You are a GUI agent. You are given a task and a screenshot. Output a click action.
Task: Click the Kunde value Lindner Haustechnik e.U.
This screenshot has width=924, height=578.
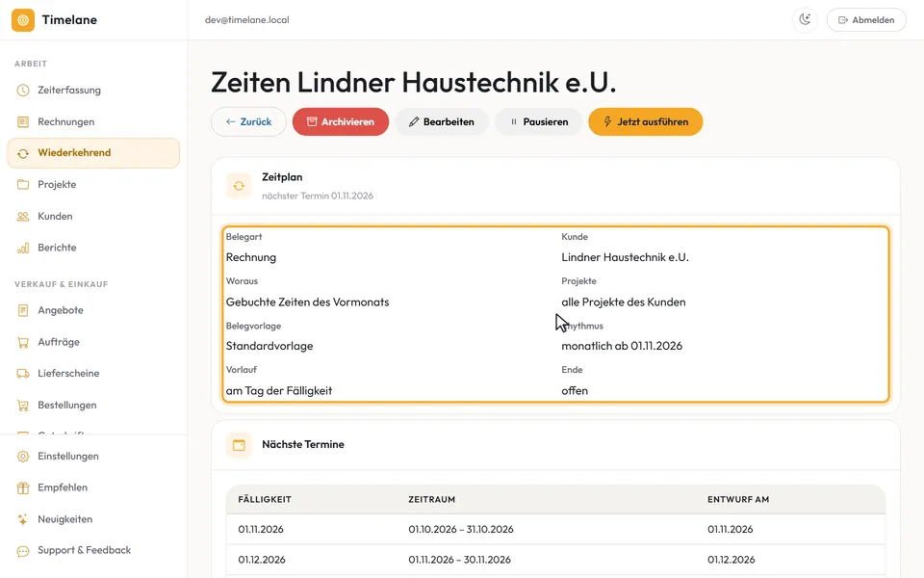[x=626, y=258]
